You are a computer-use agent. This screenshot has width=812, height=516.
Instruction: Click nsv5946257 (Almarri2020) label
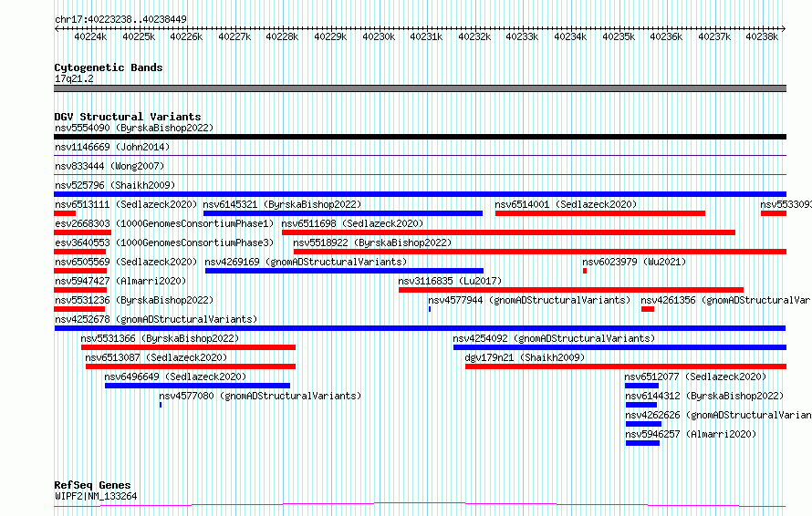pyautogui.click(x=691, y=434)
